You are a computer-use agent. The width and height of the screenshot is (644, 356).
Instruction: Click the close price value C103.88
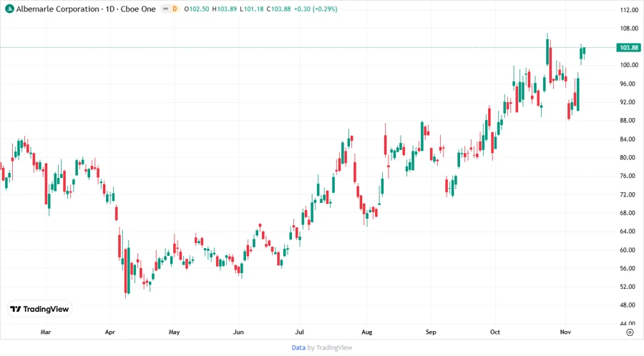pyautogui.click(x=278, y=9)
